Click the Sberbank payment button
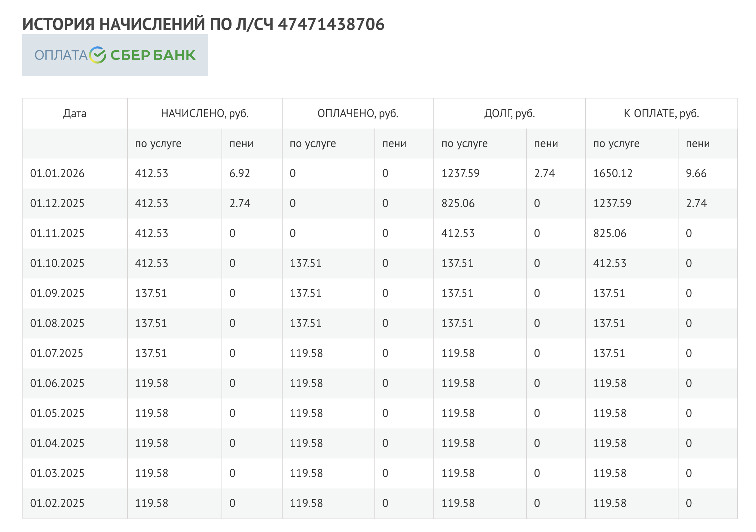 [115, 55]
